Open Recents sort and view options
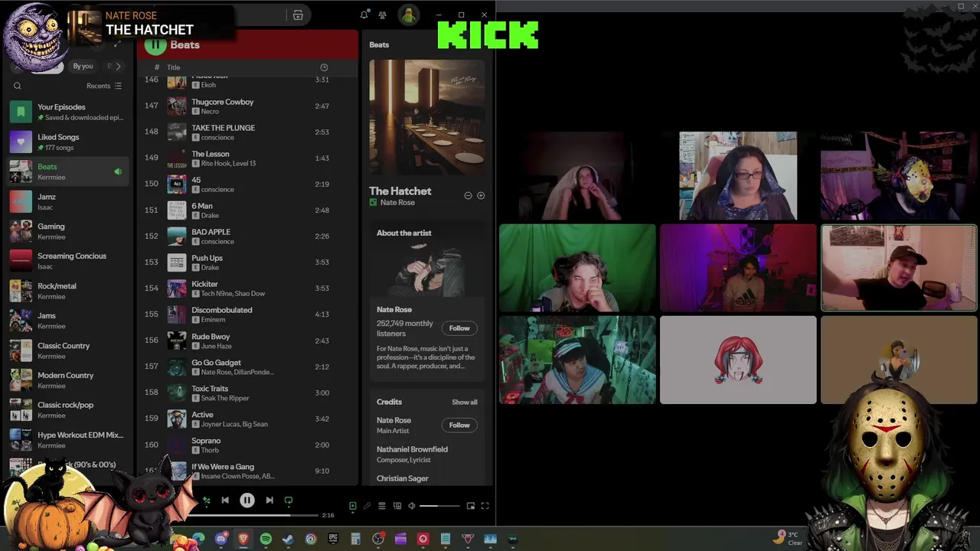Image resolution: width=980 pixels, height=551 pixels. click(104, 86)
